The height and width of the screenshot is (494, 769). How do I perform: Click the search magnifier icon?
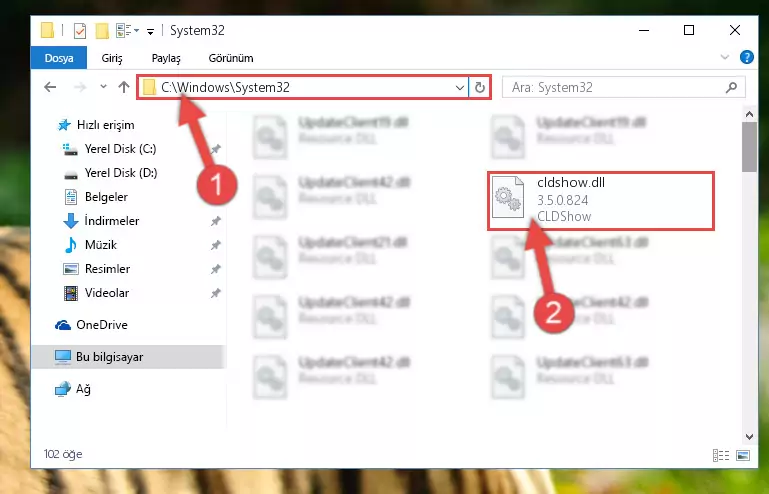tap(731, 87)
